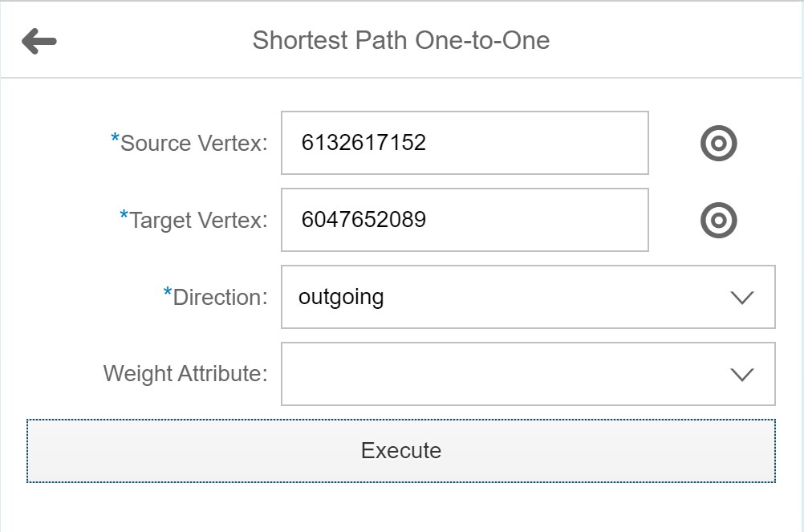Place cursor in the 6047652089 value

[x=363, y=221]
